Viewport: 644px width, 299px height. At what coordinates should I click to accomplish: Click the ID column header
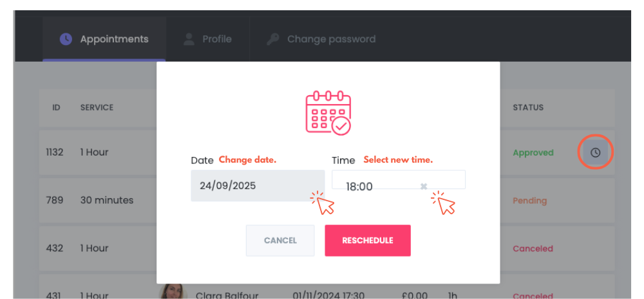[56, 107]
